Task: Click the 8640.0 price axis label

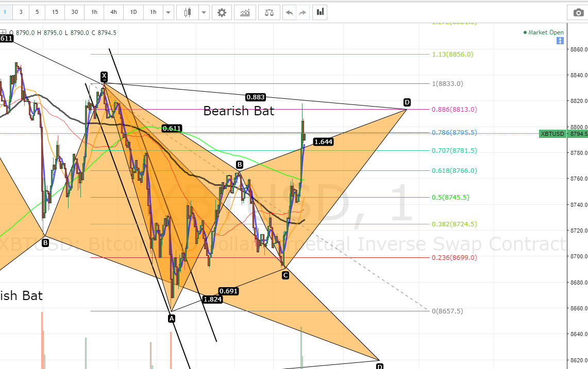Action: tap(579, 334)
